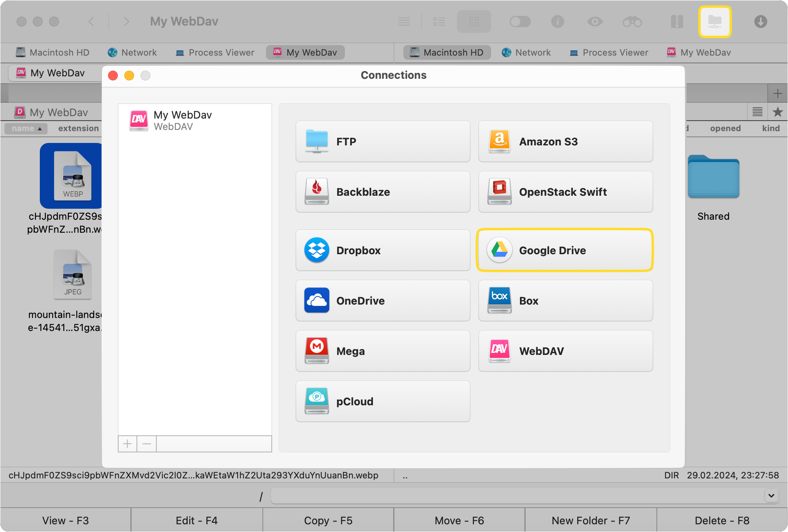
Task: Choose the Dropbox cloud service
Action: tap(382, 250)
